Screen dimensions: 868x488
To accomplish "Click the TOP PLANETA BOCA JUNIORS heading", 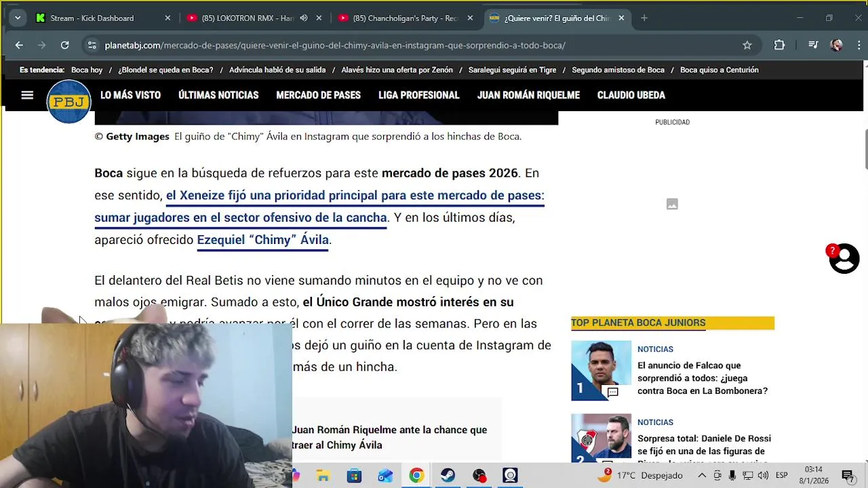I will pyautogui.click(x=638, y=323).
